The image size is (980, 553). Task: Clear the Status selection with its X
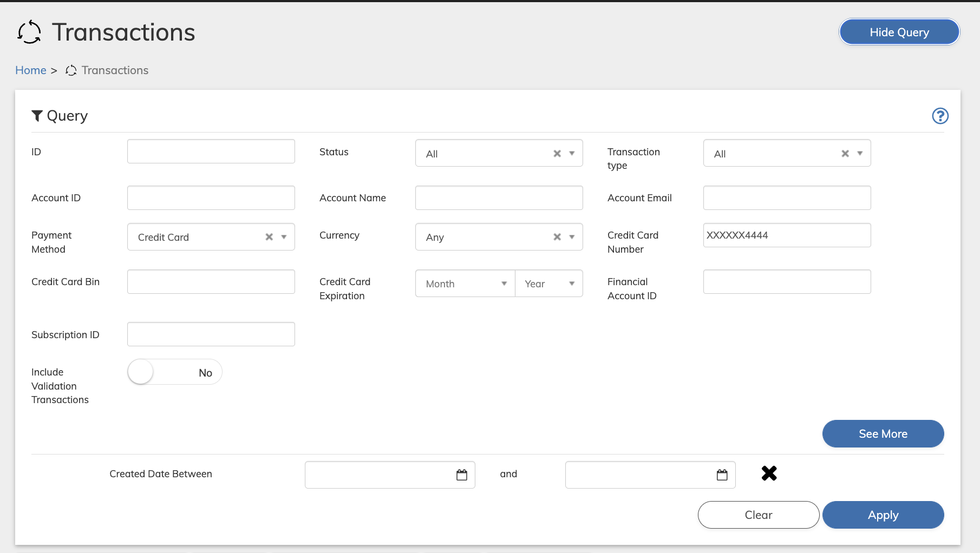(x=557, y=154)
